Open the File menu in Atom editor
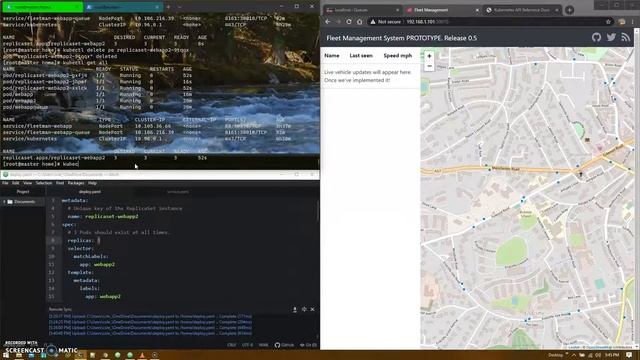Viewport: 640px width, 360px height. click(x=5, y=183)
